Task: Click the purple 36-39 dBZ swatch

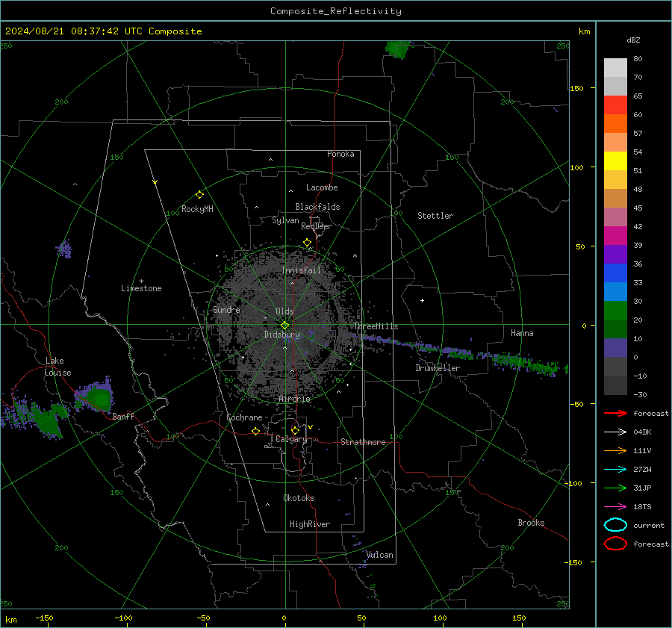Action: pyautogui.click(x=615, y=254)
